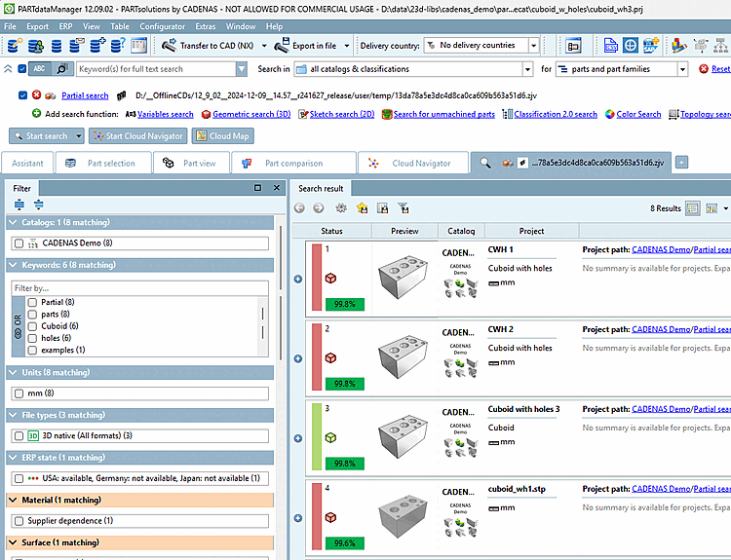Toggle the full text search checkbox
The height and width of the screenshot is (560, 731).
[x=21, y=69]
